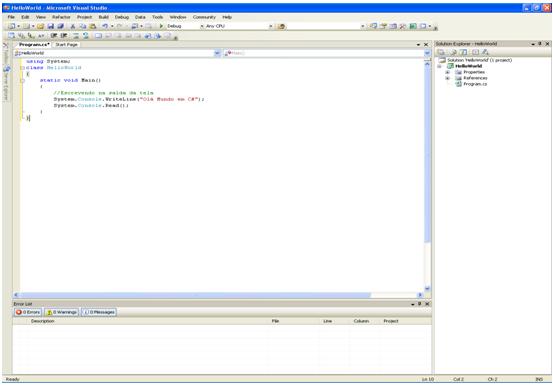Toggle auto-hide pin of Solution Explorer
The width and height of the screenshot is (553, 385).
point(540,44)
